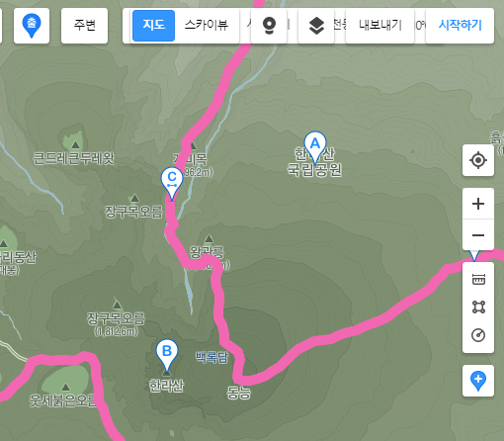Open the 주변 nearby search button

point(84,26)
